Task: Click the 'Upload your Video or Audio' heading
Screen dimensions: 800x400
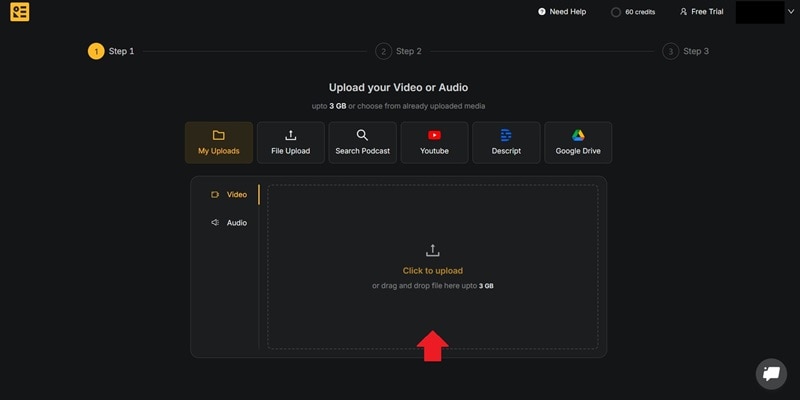Action: pos(398,87)
